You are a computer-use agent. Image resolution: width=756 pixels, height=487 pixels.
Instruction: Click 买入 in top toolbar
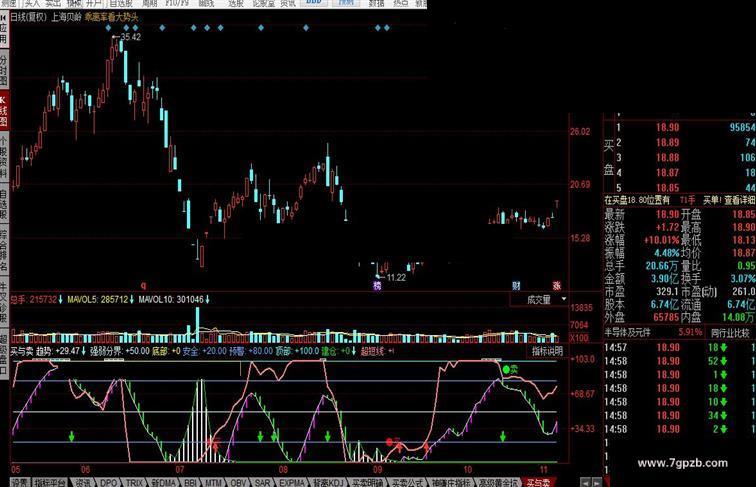(32, 3)
